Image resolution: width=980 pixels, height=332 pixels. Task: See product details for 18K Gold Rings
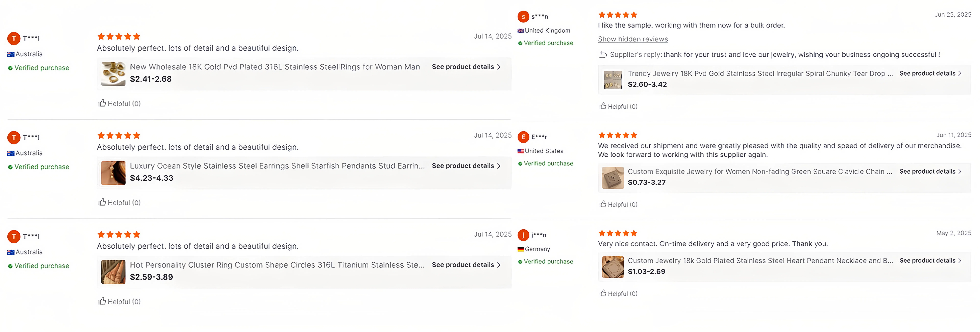click(x=466, y=67)
